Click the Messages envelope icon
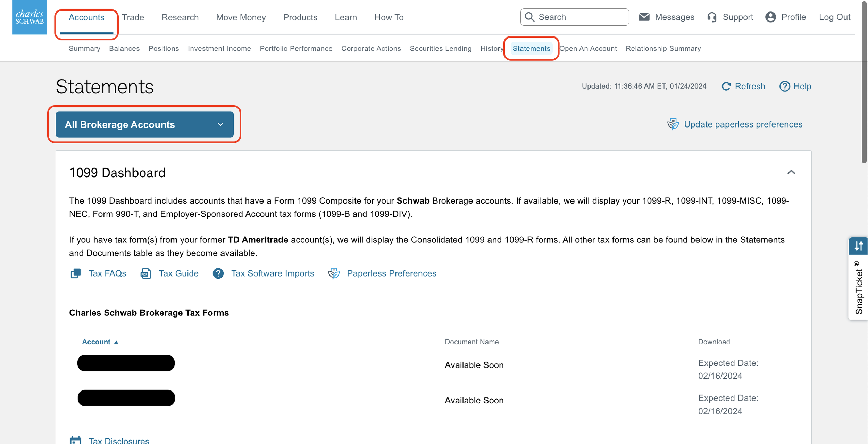 [x=644, y=17]
